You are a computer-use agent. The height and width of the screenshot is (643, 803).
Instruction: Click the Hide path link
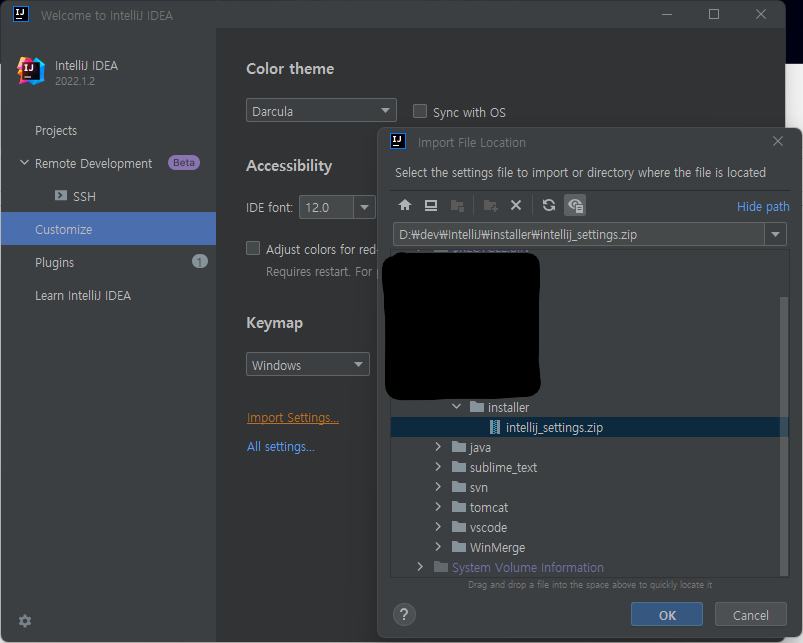(x=763, y=206)
